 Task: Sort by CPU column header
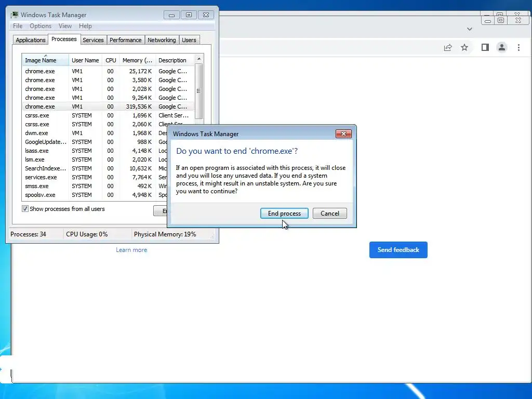point(111,60)
